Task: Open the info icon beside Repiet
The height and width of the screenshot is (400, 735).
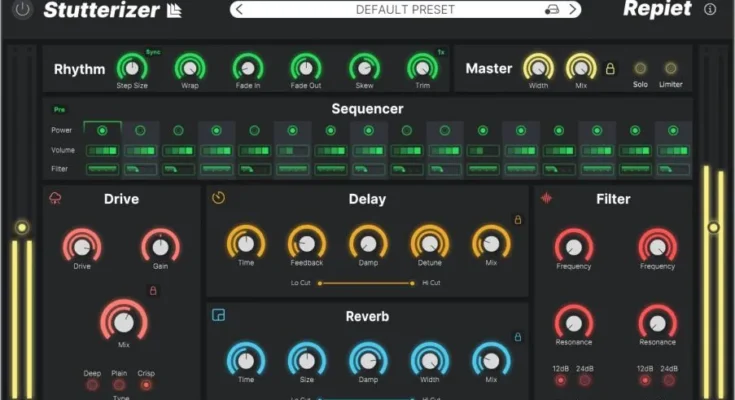Action: click(x=710, y=9)
